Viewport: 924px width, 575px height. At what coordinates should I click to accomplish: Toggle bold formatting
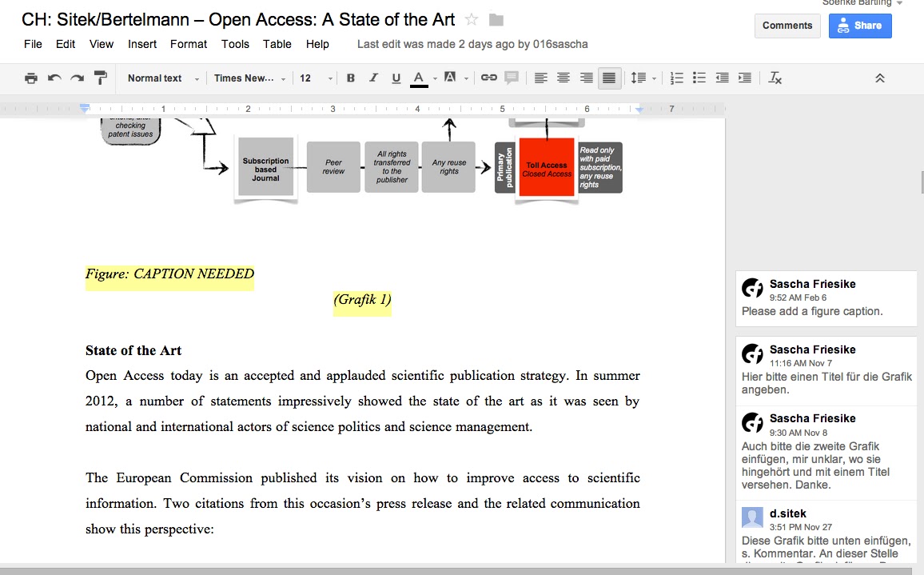(x=351, y=78)
